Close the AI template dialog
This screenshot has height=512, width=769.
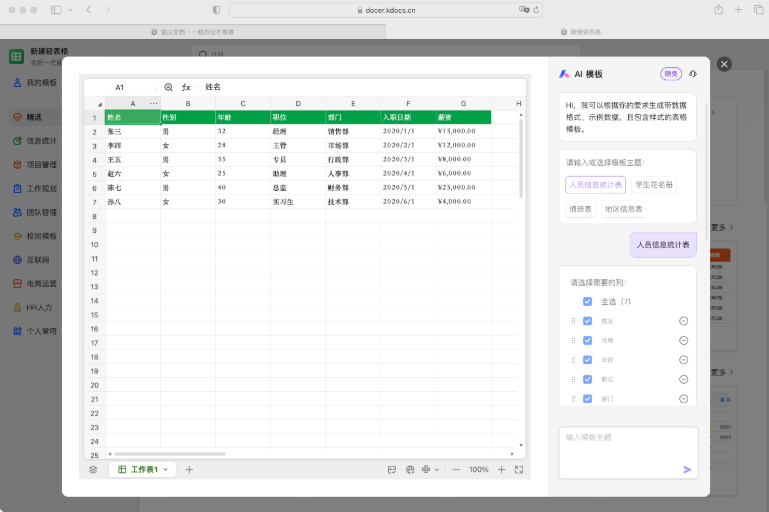(x=724, y=64)
